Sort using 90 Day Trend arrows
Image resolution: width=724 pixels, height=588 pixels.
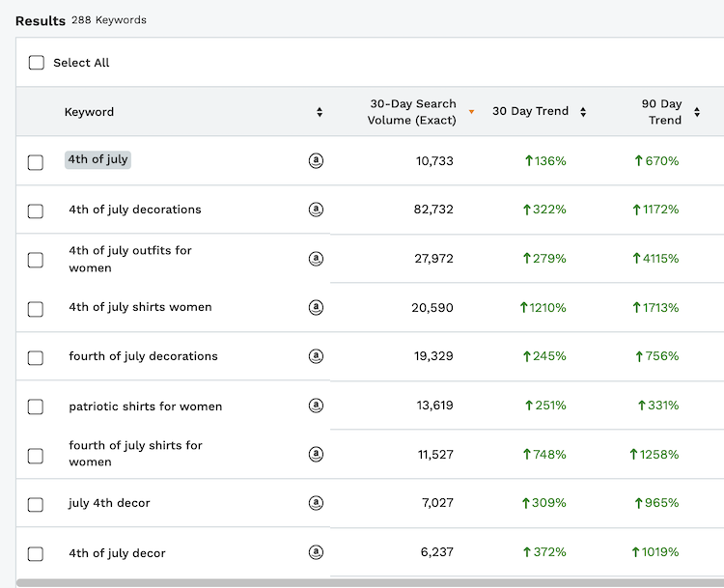click(697, 113)
